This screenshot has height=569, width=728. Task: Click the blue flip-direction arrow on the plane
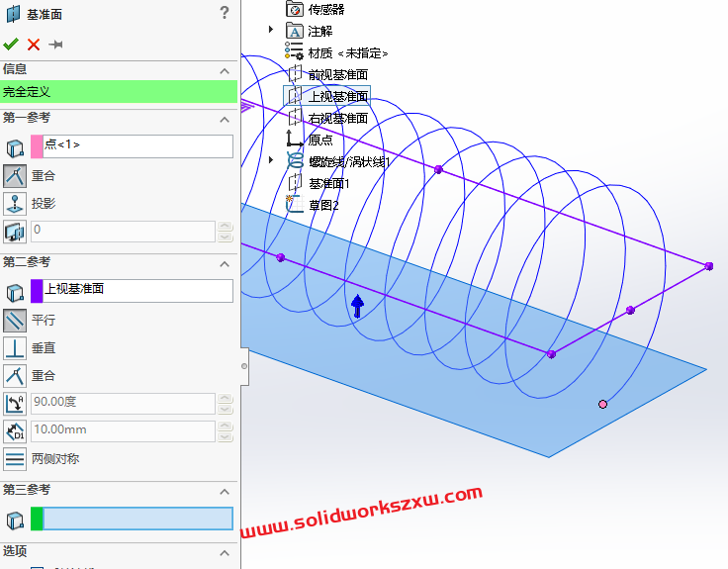tap(357, 306)
